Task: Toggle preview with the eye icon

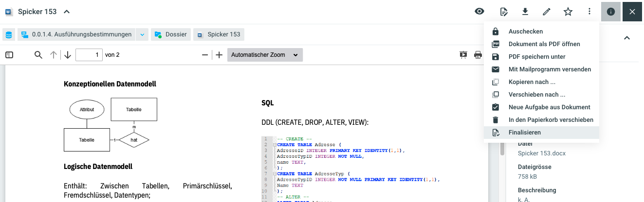Action: (479, 12)
